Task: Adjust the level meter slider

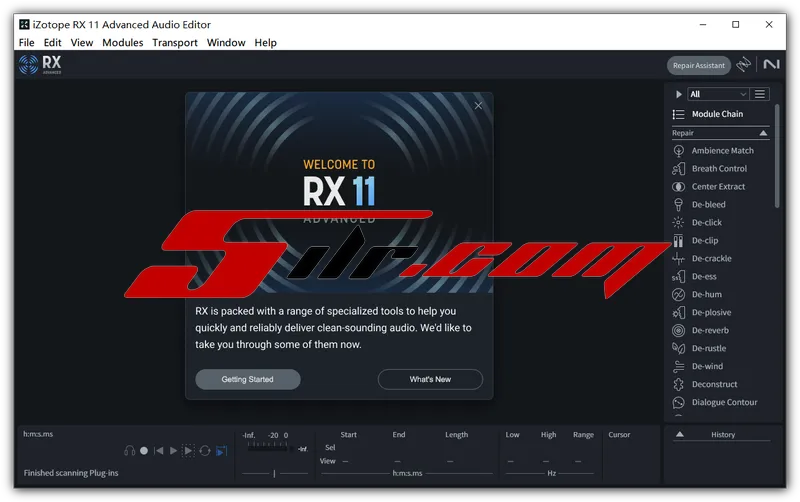Action: [x=274, y=474]
